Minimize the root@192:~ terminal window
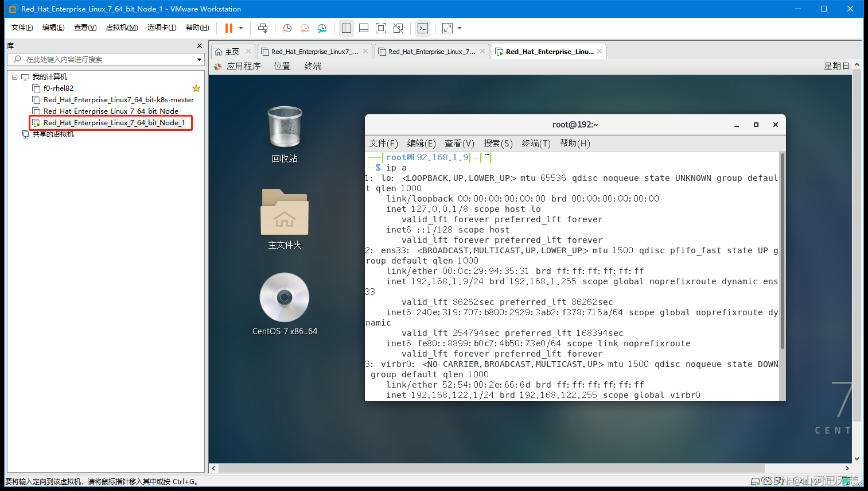This screenshot has height=491, width=868. 737,125
